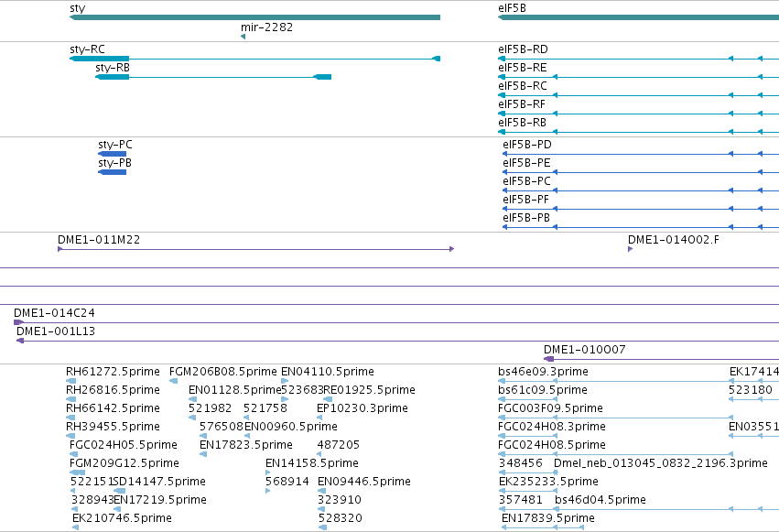The image size is (779, 532).
Task: Click the sty-PB protein label
Action: tap(114, 163)
